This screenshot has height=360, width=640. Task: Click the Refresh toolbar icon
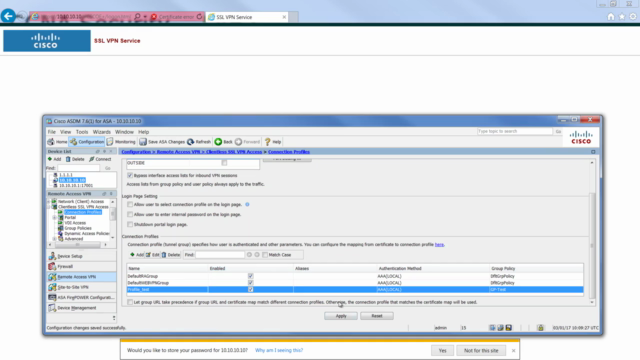pos(190,142)
